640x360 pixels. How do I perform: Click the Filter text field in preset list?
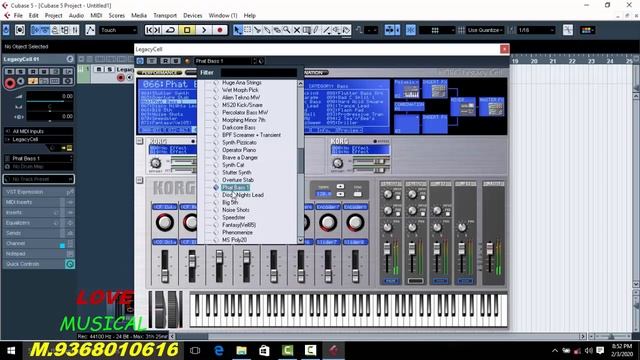[x=258, y=73]
